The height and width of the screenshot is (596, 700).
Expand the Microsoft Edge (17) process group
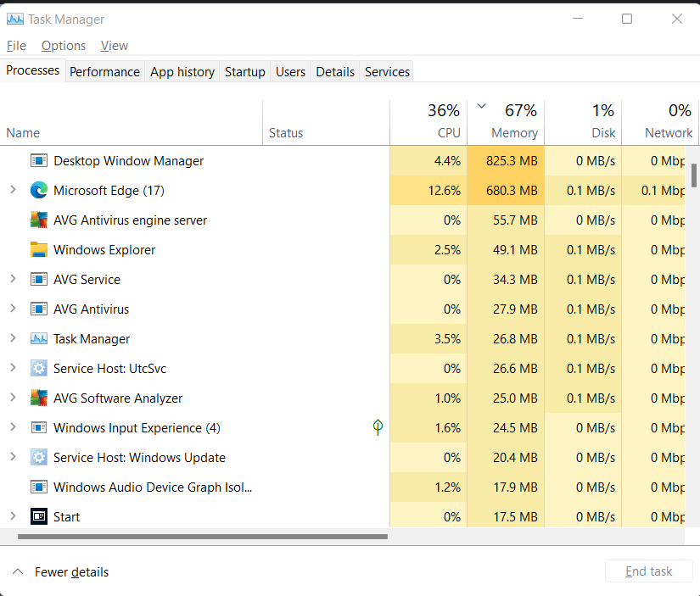coord(13,190)
